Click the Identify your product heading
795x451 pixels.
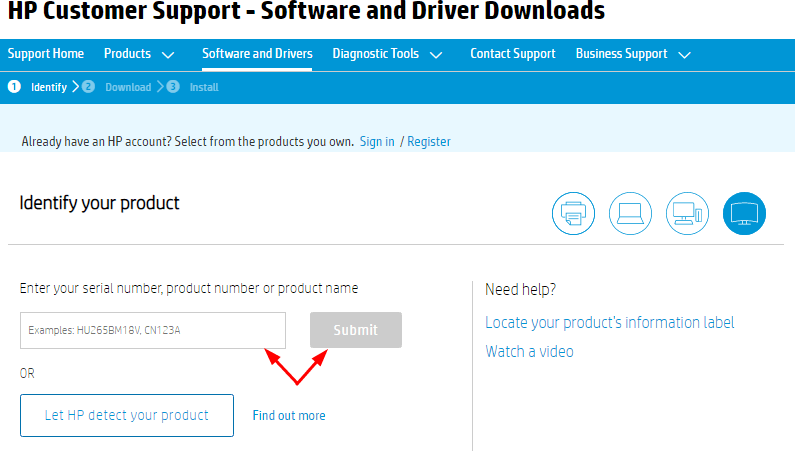[x=99, y=203]
